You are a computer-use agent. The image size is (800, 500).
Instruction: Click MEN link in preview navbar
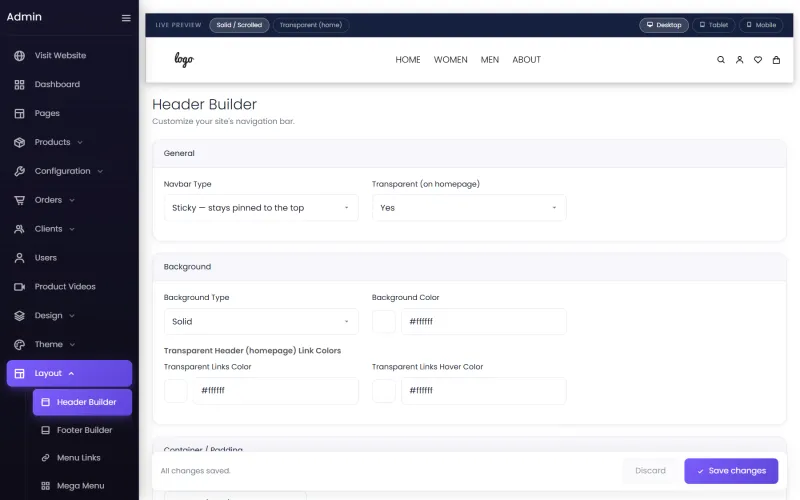click(x=490, y=60)
